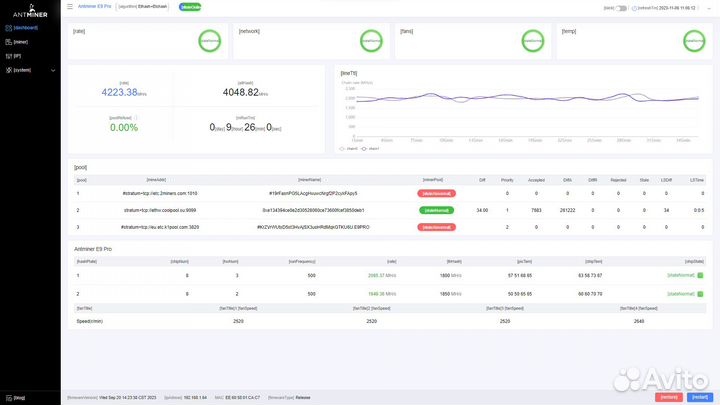Screen dimensions: 720x405
Task: Click the DiffA value 261222
Action: (568, 210)
